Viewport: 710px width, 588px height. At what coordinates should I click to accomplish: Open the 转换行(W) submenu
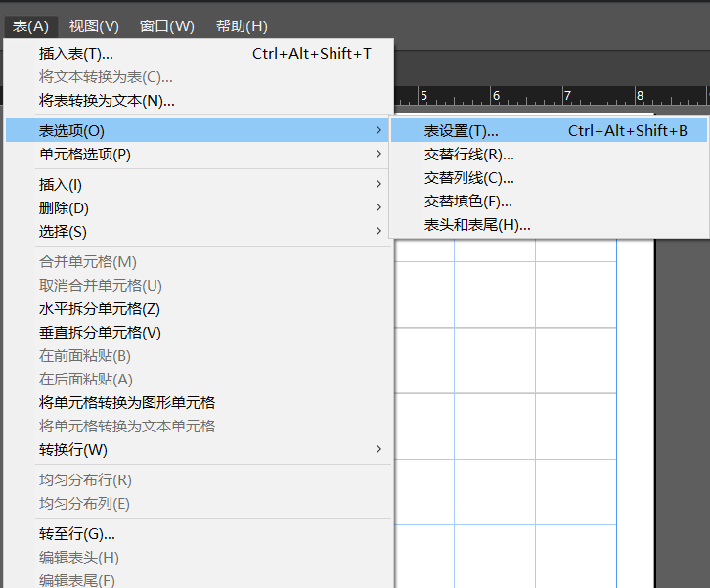click(x=73, y=450)
